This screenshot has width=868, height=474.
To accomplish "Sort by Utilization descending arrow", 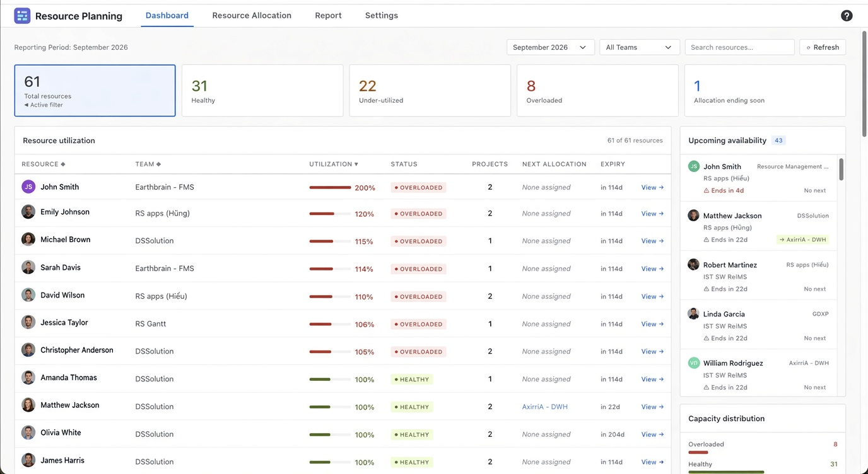I will tap(356, 164).
